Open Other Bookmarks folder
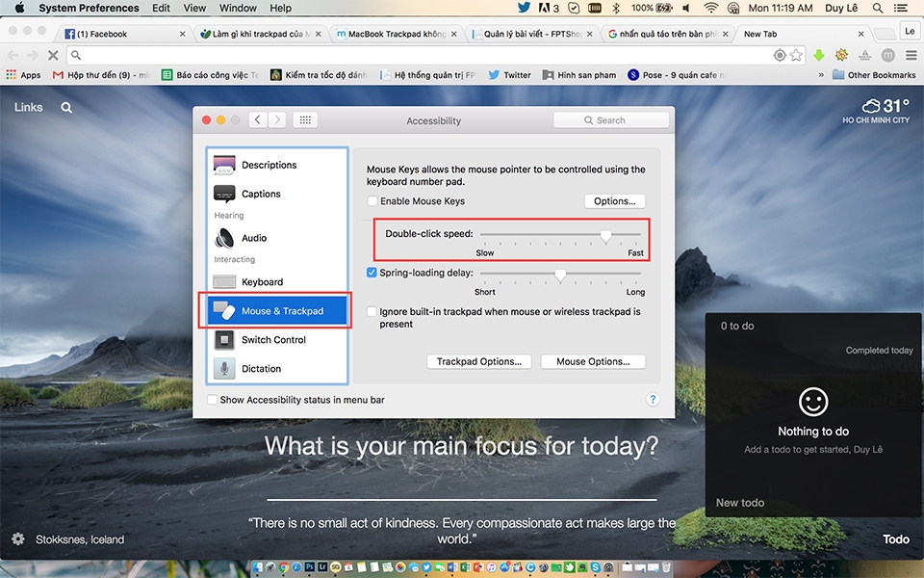924x578 pixels. 875,75
